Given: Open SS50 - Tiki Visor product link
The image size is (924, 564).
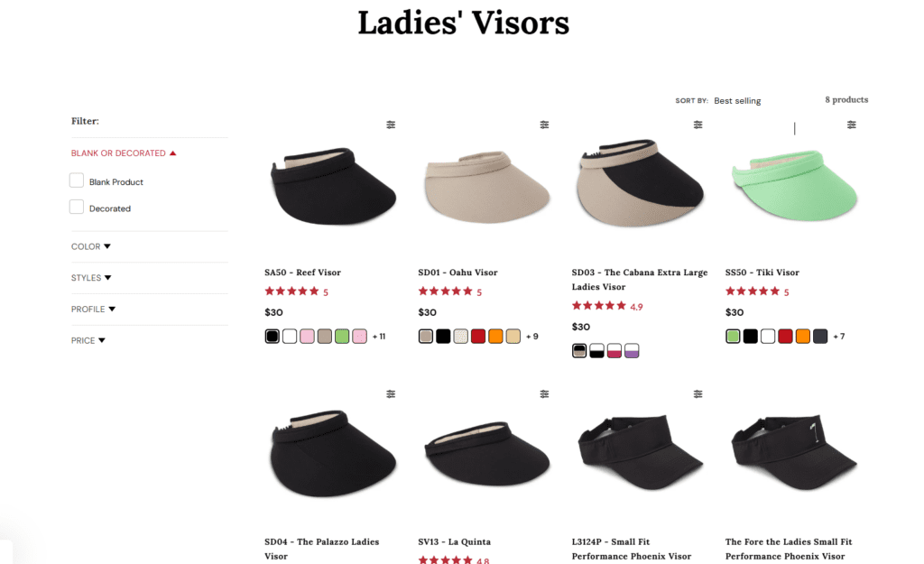Looking at the screenshot, I should coord(762,273).
